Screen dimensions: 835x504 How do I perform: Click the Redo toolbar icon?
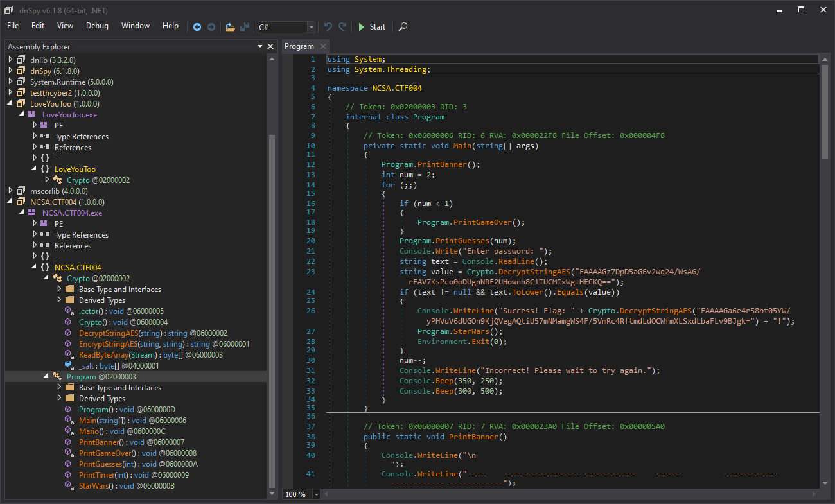(342, 27)
